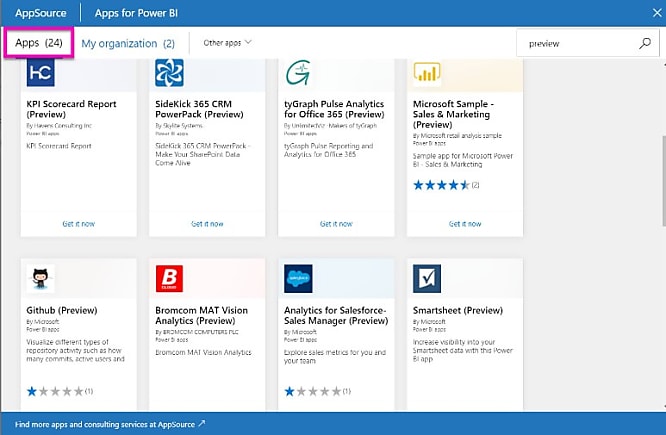Click the Apps for Power BI header text
The width and height of the screenshot is (666, 435).
[136, 13]
